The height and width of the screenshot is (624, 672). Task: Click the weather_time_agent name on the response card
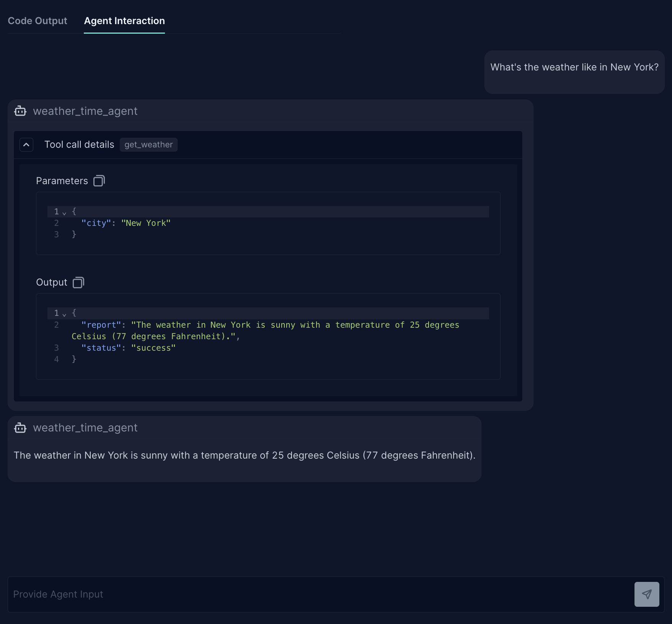point(85,428)
